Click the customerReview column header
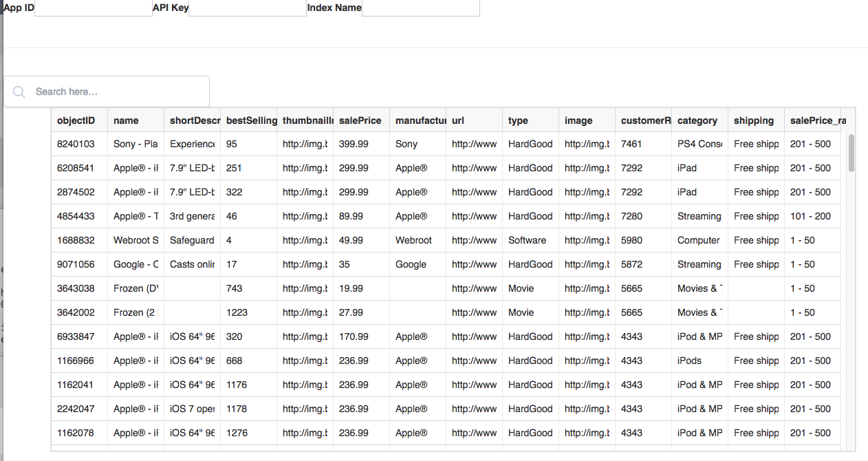The height and width of the screenshot is (461, 868). 643,120
